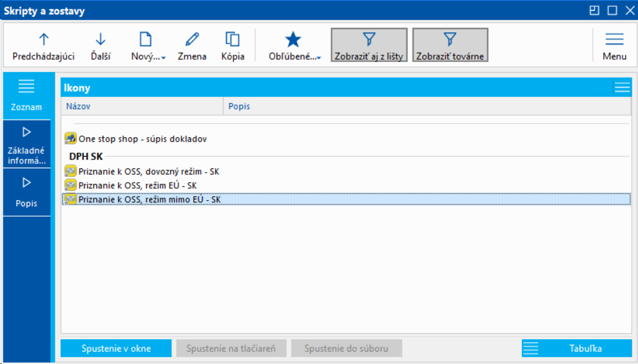Expand the Obľúbené dropdown arrow

[x=319, y=58]
